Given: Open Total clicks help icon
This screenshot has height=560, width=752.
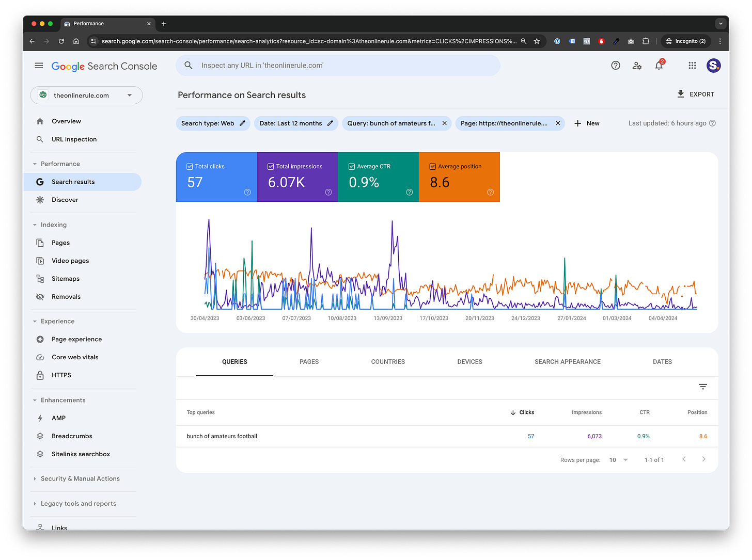Looking at the screenshot, I should [247, 192].
